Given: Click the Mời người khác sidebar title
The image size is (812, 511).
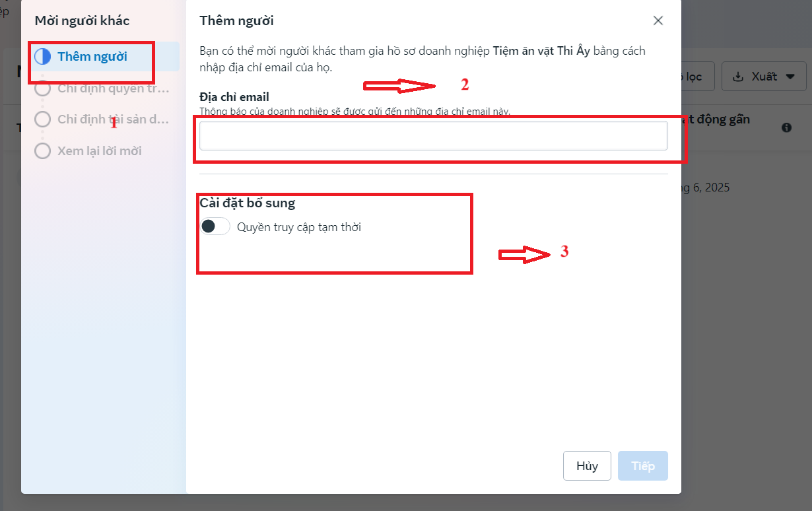Looking at the screenshot, I should coord(83,20).
